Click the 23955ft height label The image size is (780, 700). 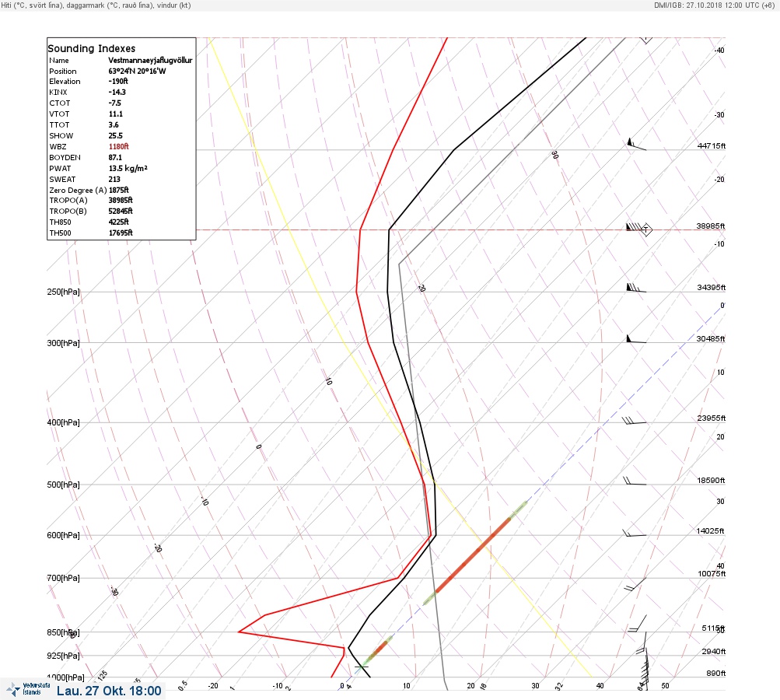[x=712, y=418]
